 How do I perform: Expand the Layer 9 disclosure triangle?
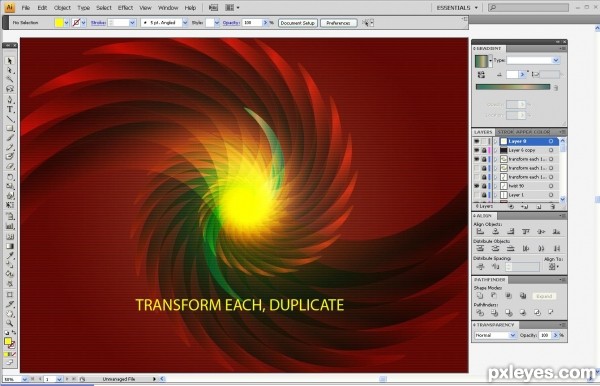(496, 141)
